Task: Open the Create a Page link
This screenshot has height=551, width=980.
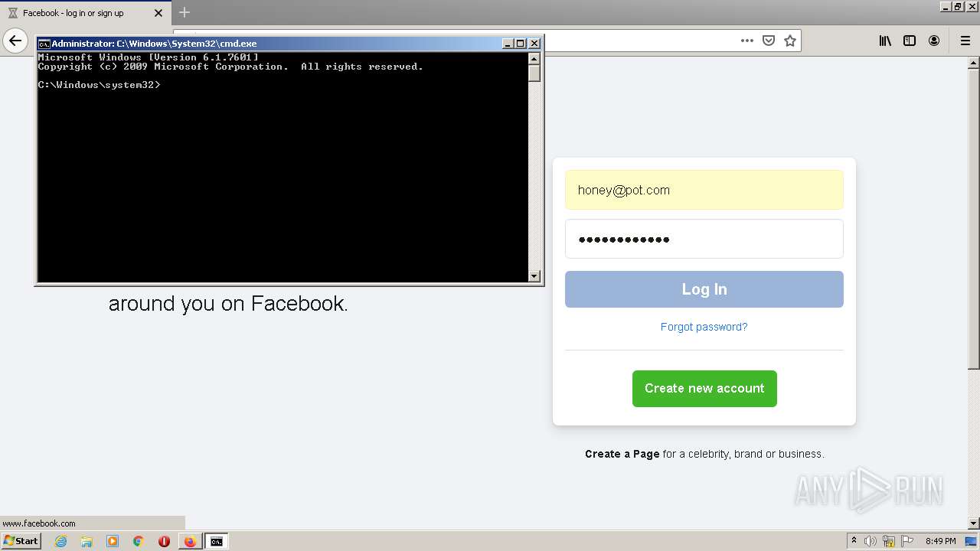Action: pyautogui.click(x=622, y=454)
